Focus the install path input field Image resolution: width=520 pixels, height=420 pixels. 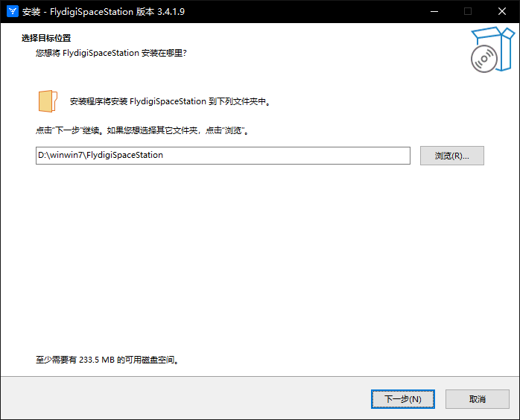click(x=223, y=156)
